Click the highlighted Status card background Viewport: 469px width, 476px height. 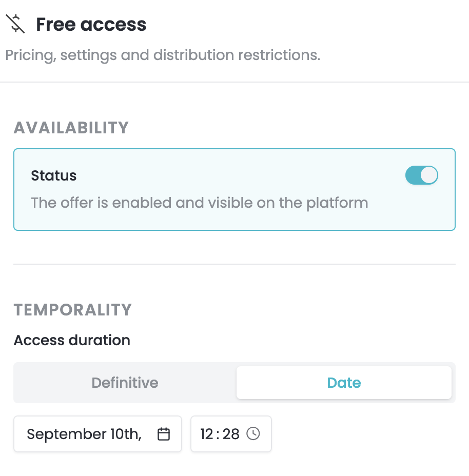(x=234, y=189)
